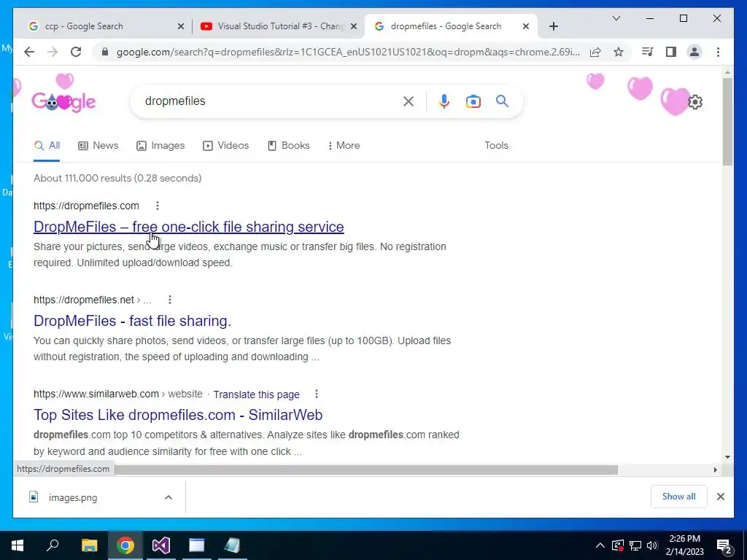Click the browser forward arrow

(x=53, y=52)
